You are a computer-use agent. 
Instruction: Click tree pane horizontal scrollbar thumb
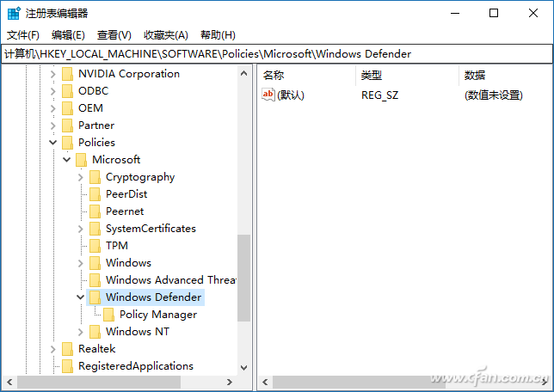point(99,382)
